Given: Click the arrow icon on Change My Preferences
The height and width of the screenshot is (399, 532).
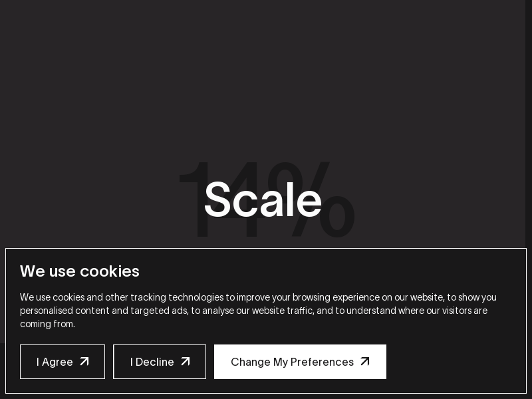Looking at the screenshot, I should (365, 361).
